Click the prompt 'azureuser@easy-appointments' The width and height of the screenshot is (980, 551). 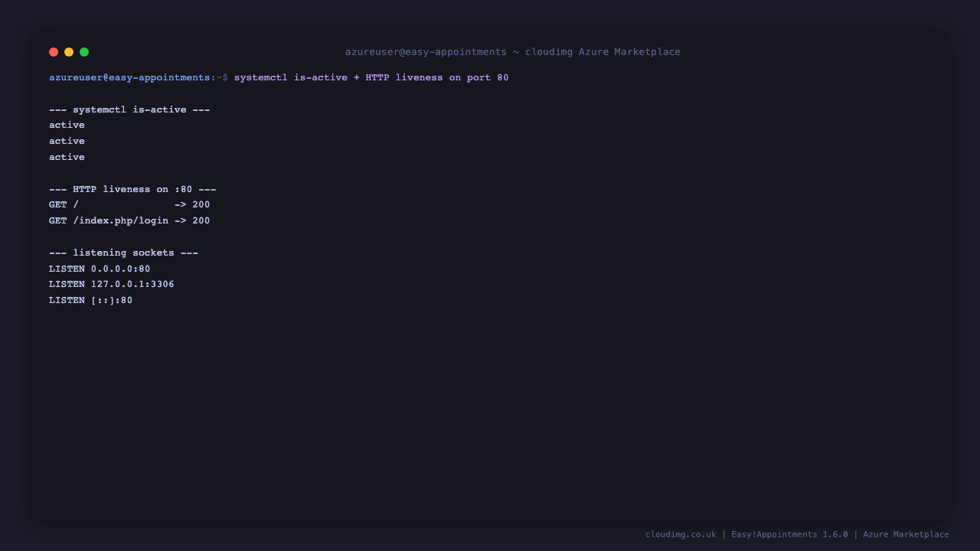(x=129, y=77)
